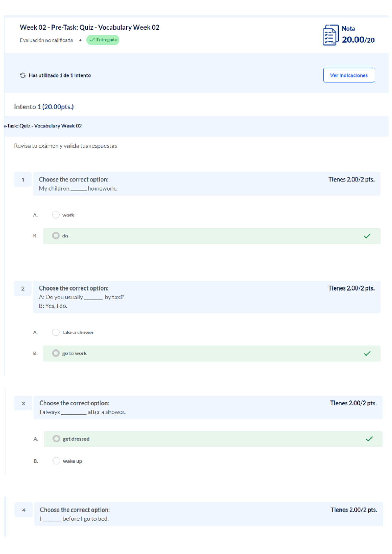Click the checkmark next to answer 'do'
The height and width of the screenshot is (554, 392).
coord(368,235)
